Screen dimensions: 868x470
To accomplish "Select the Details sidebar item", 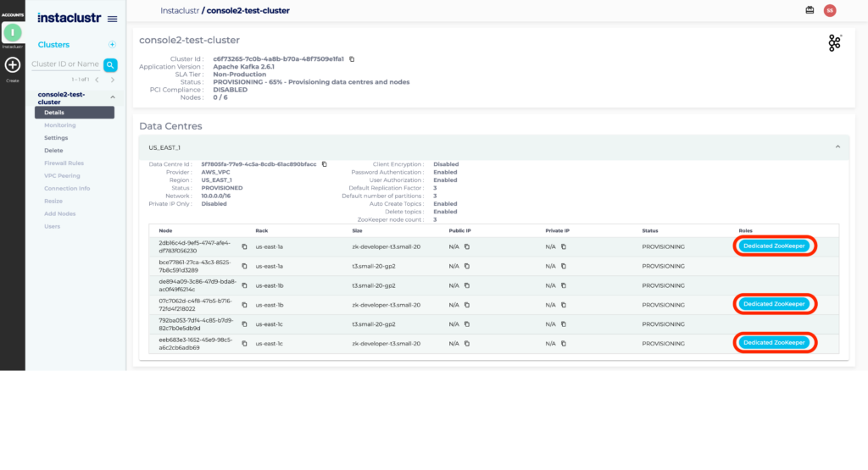I will pyautogui.click(x=54, y=113).
